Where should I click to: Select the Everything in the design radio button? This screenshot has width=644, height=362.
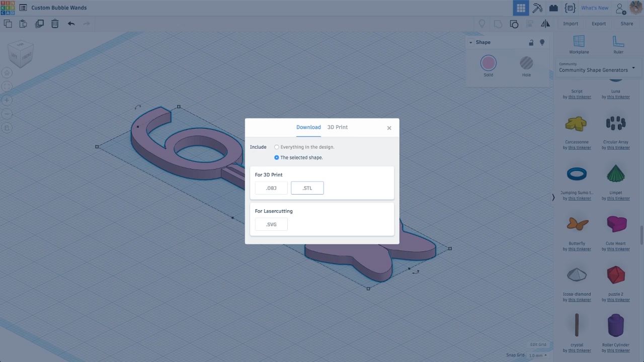coord(276,147)
